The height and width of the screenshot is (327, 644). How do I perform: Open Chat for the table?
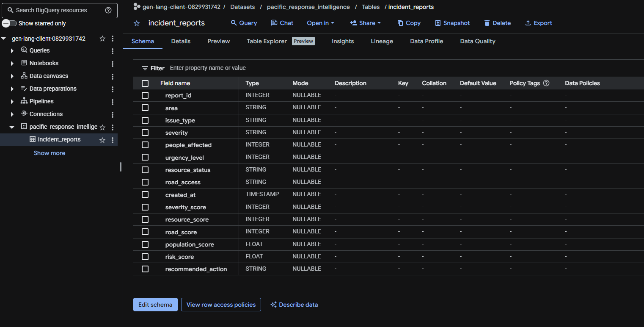pyautogui.click(x=282, y=23)
